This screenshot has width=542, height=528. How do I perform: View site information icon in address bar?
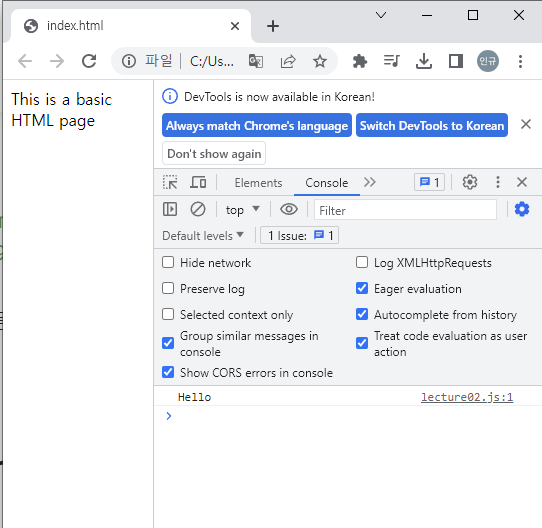coord(129,62)
